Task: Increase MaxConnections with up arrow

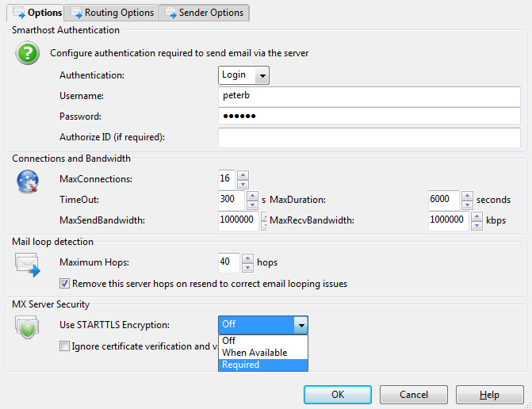Action: (243, 175)
